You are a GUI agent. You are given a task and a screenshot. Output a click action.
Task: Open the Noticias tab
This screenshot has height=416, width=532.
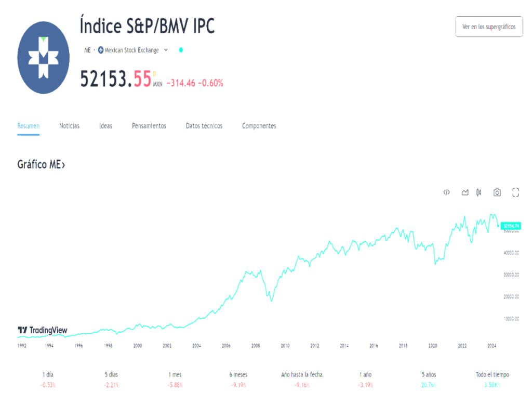pyautogui.click(x=69, y=126)
